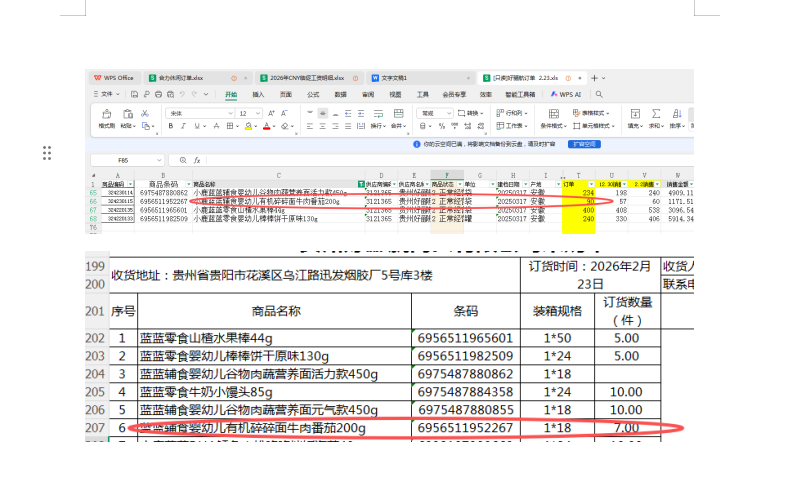Click the italic formatting icon

coord(184,127)
